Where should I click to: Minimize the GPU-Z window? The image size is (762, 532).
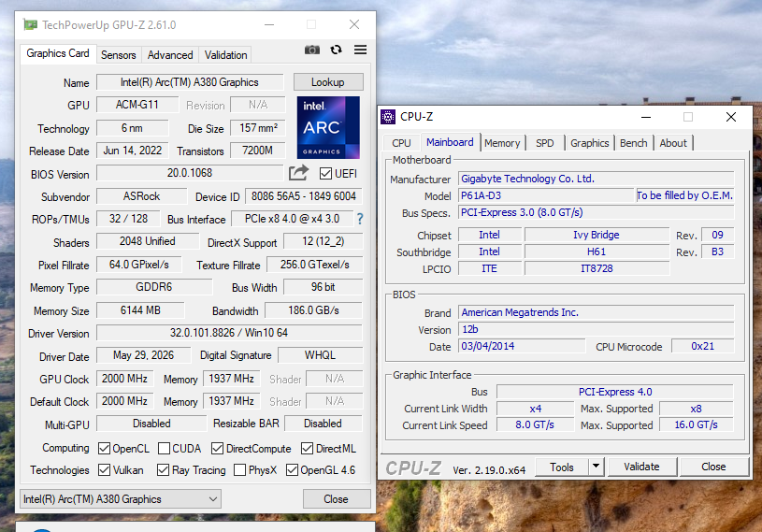[269, 24]
